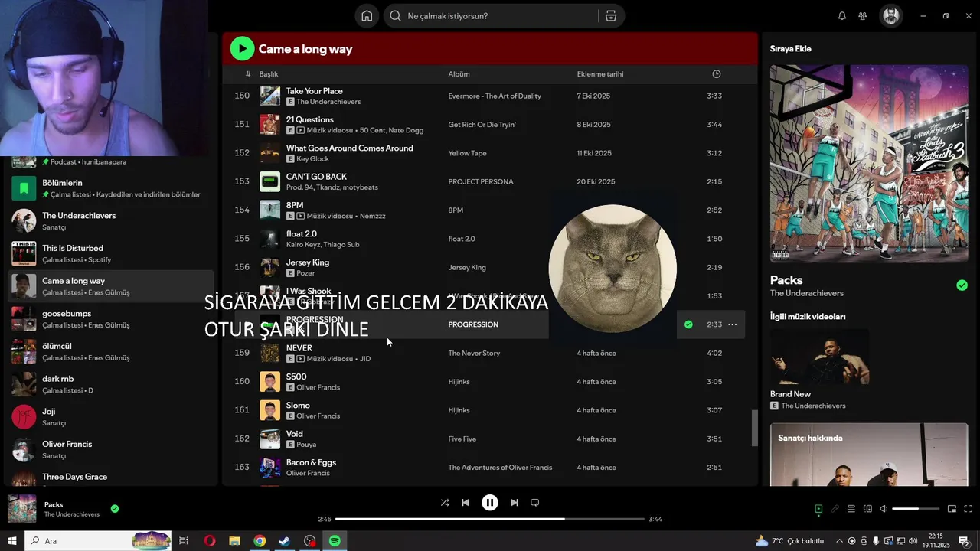This screenshot has height=551, width=980.
Task: Open the miniplayer icon
Action: tap(952, 509)
